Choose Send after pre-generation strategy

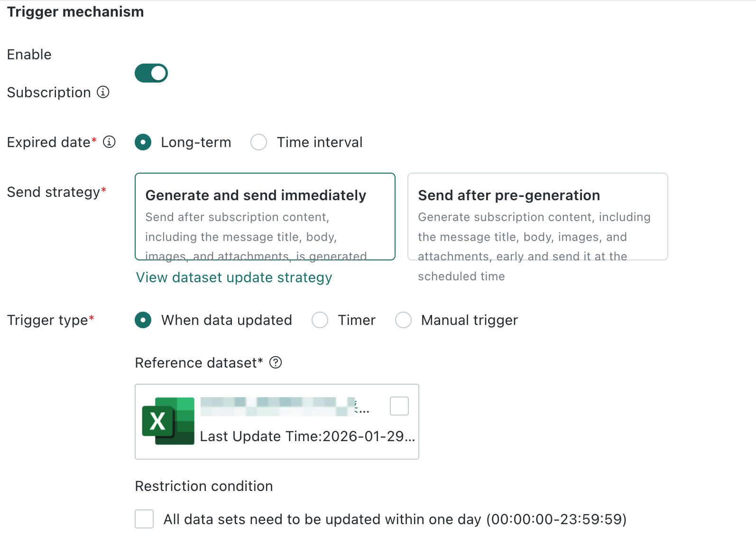tap(538, 217)
